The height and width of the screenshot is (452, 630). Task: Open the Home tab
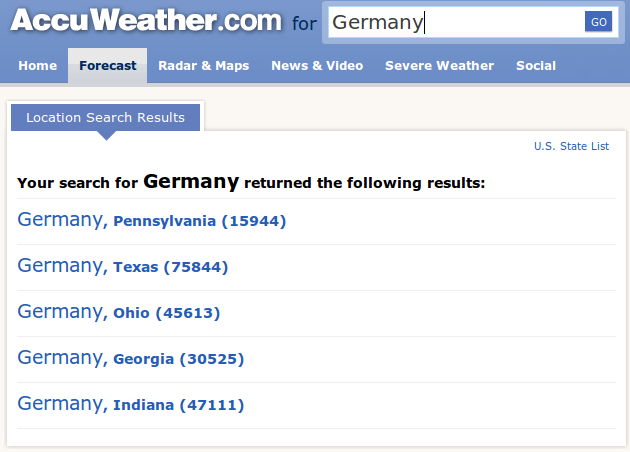[38, 65]
